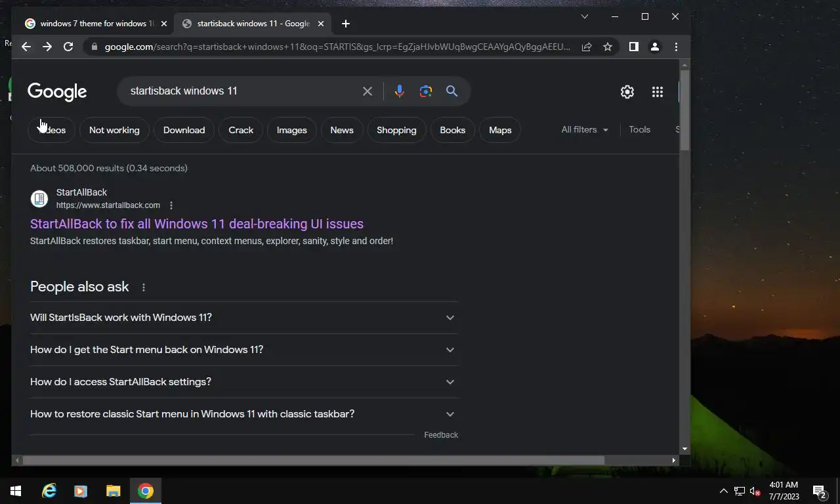Share this page from the address bar
Image resolution: width=840 pixels, height=504 pixels.
(x=587, y=47)
